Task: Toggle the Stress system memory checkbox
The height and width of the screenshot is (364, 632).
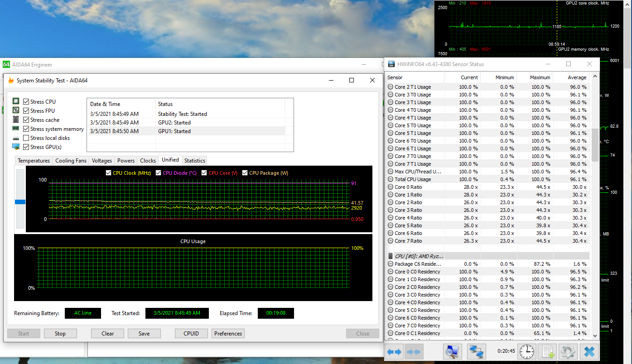Action: [x=26, y=129]
